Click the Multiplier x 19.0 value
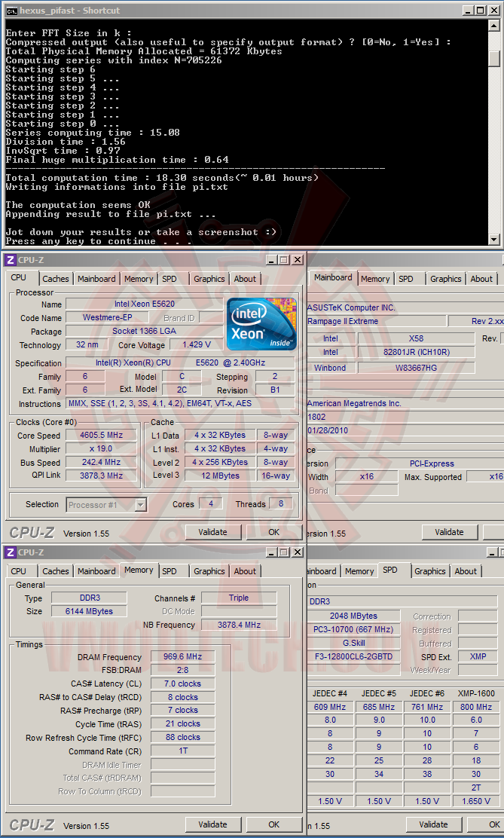The image size is (504, 838). coord(101,449)
